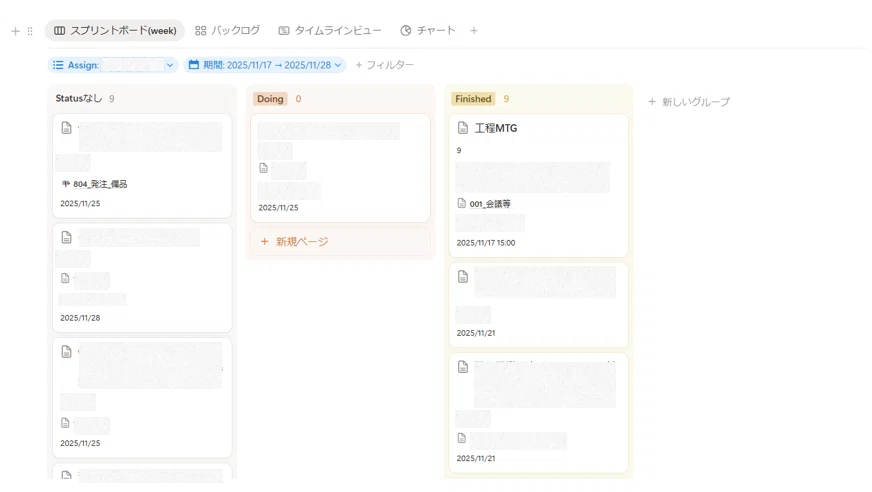Add a filter with フィルター button
The height and width of the screenshot is (492, 872).
click(384, 65)
